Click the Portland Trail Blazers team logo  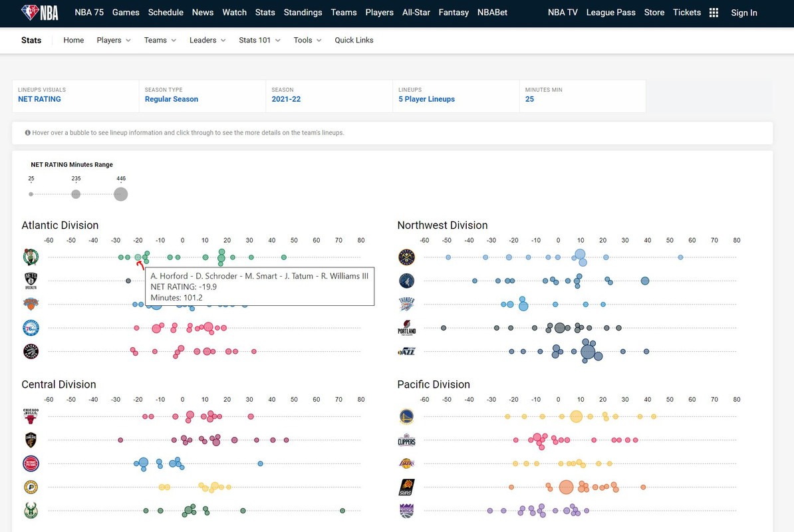406,328
